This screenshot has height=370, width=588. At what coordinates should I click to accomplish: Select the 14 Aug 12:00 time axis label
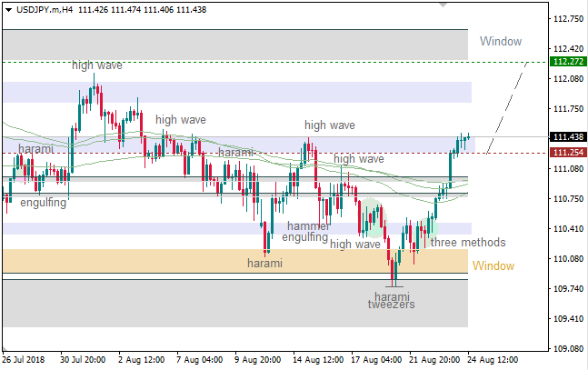[x=316, y=360]
